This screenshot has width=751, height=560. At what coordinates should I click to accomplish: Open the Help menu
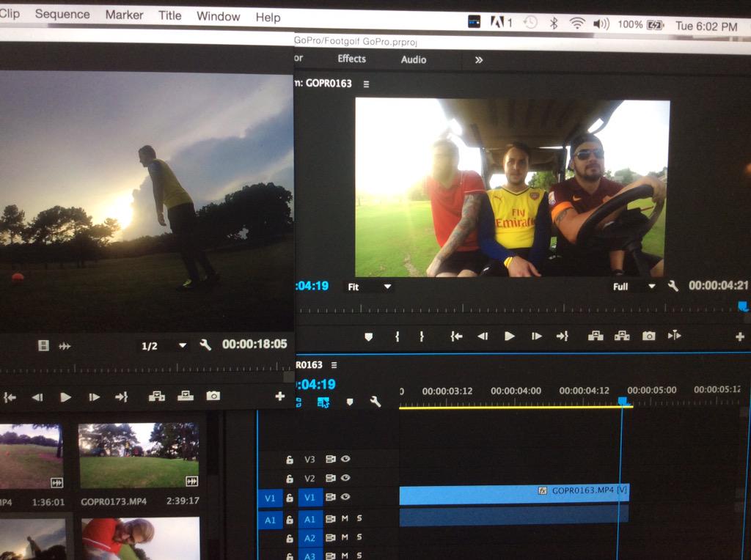[268, 18]
